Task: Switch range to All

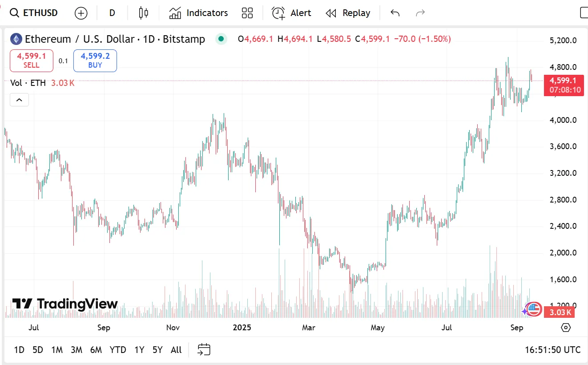Action: point(176,350)
